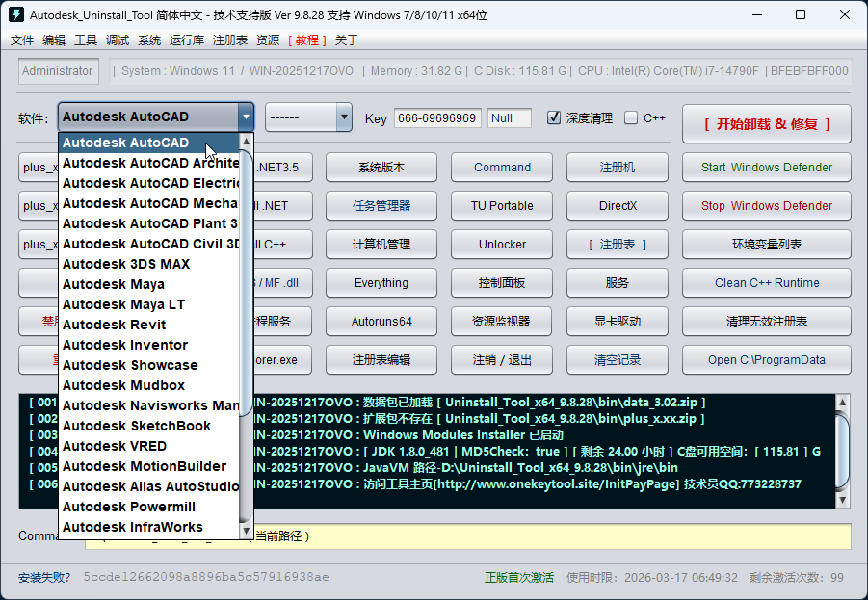
Task: Pick Autodesk Inventor from the dropdown
Action: click(x=125, y=345)
